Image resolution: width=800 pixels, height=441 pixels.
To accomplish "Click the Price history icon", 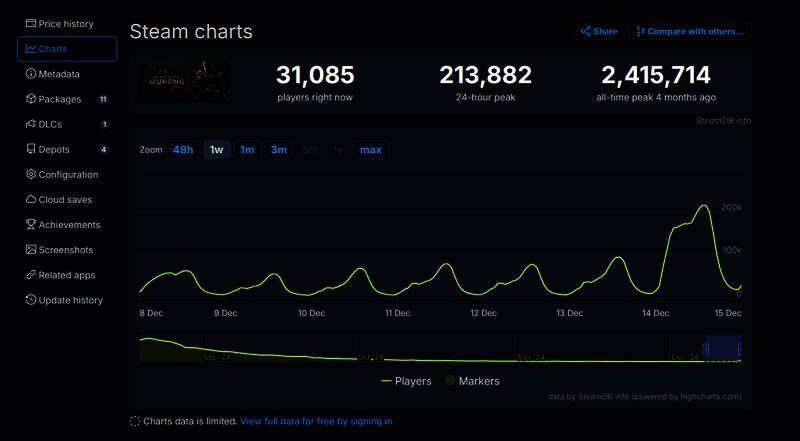I will [x=31, y=23].
